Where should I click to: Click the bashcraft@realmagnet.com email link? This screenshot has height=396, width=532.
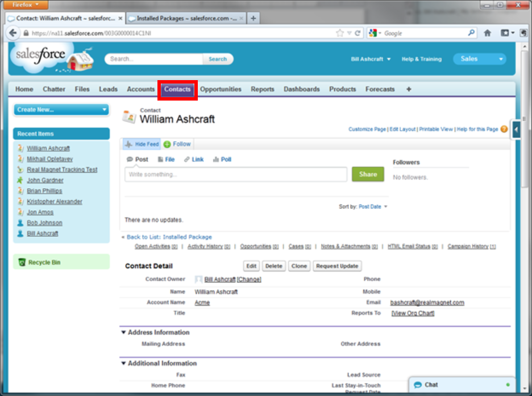427,302
